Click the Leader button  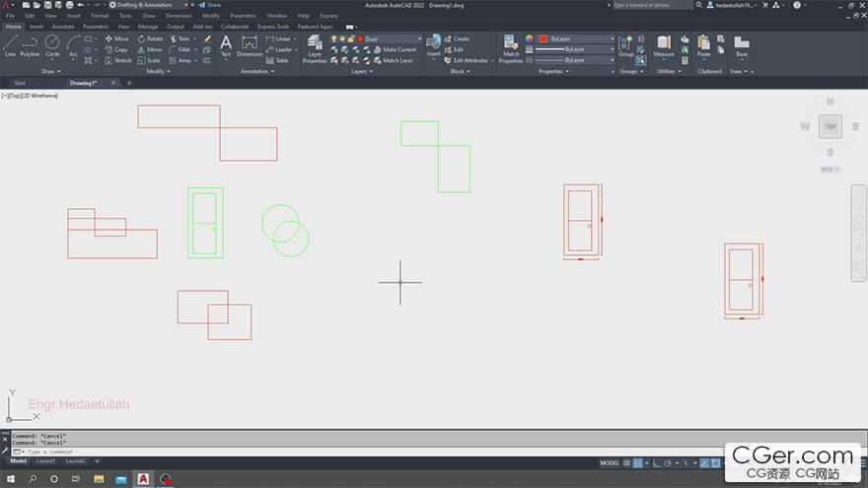point(279,50)
